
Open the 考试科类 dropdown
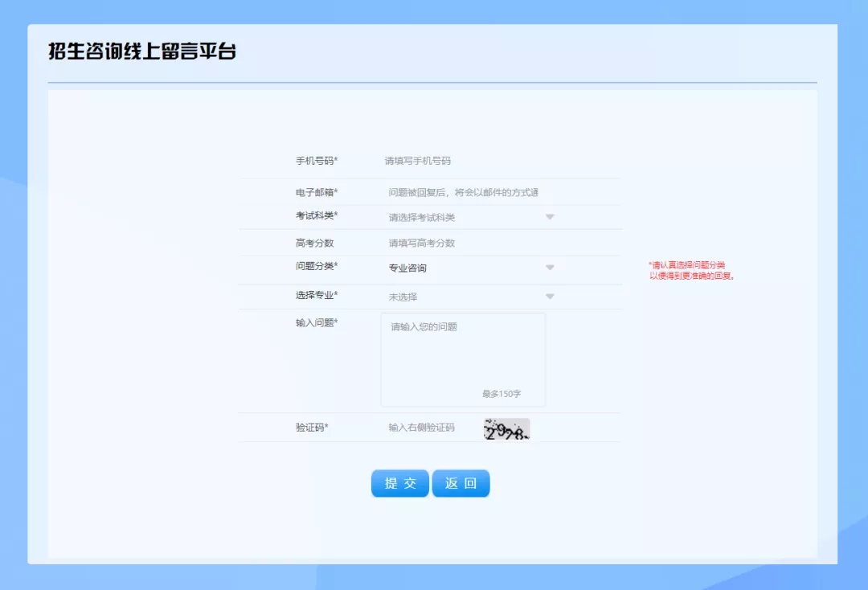[x=470, y=217]
